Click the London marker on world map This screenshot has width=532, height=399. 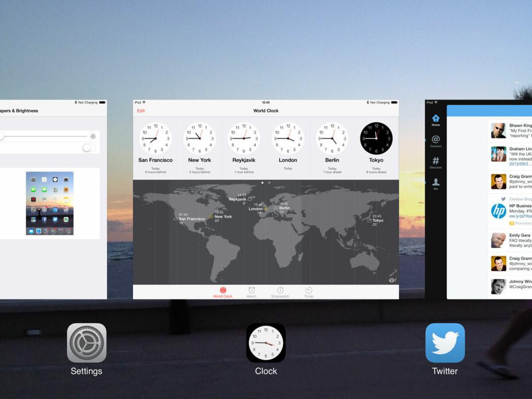click(x=257, y=209)
